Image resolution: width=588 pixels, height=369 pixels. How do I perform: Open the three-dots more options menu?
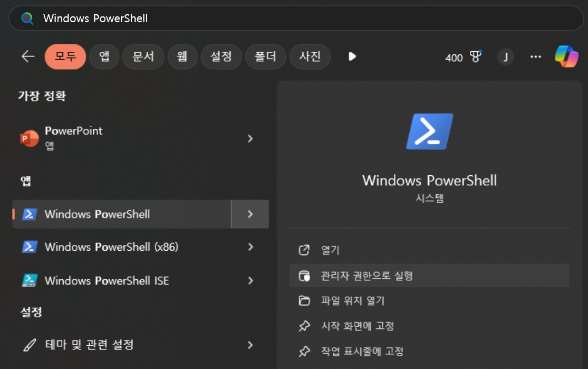click(535, 56)
